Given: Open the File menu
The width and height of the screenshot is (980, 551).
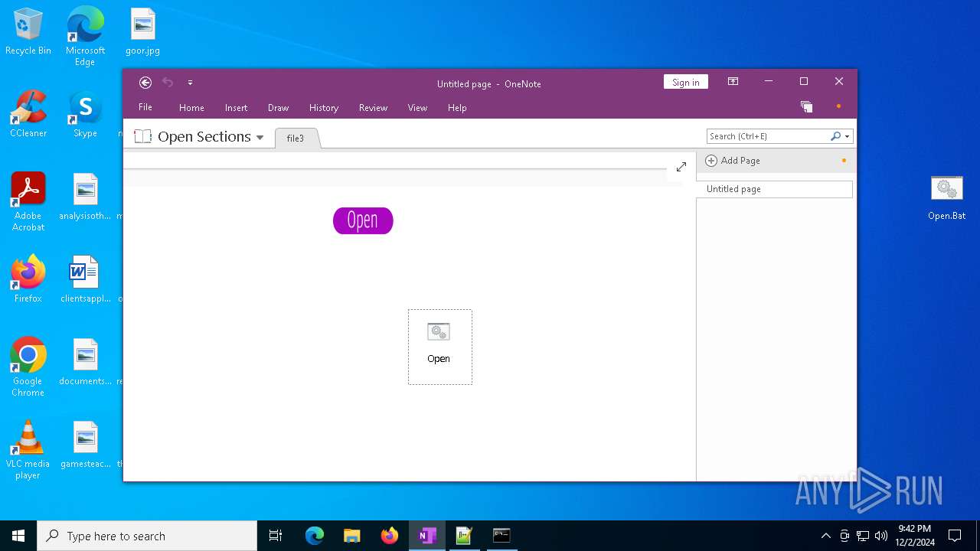Looking at the screenshot, I should pos(145,107).
